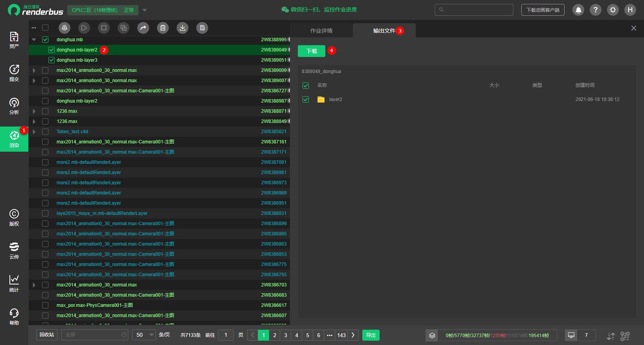The width and height of the screenshot is (644, 345).
Task: Click the curved-arrow resubmit icon in toolbar
Action: [143, 28]
